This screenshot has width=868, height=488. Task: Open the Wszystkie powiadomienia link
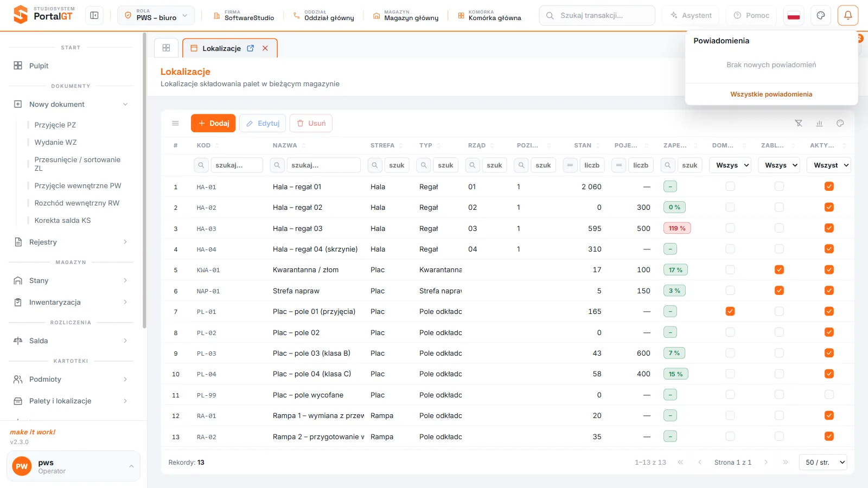pyautogui.click(x=771, y=94)
